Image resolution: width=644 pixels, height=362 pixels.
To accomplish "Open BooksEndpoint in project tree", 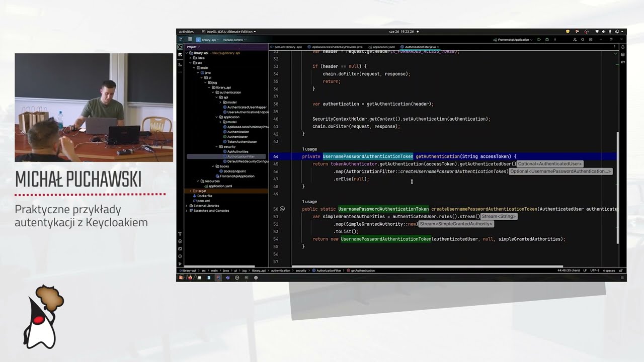I will coord(232,171).
